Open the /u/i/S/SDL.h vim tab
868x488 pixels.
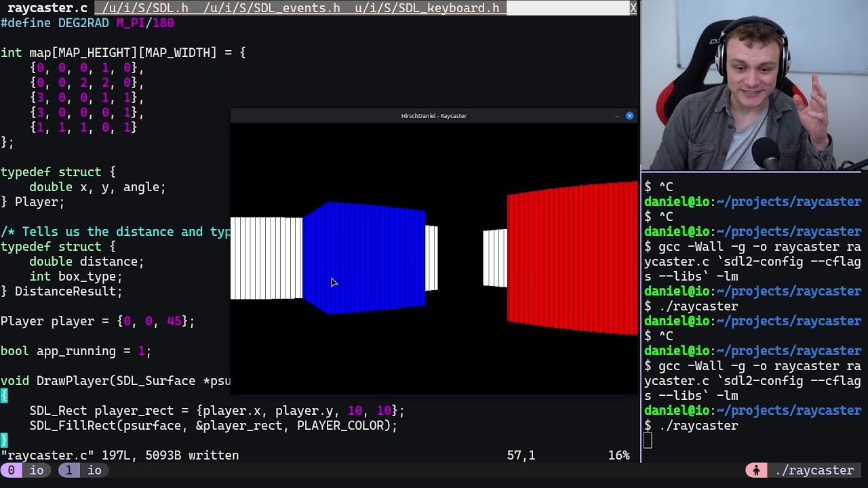coord(145,8)
